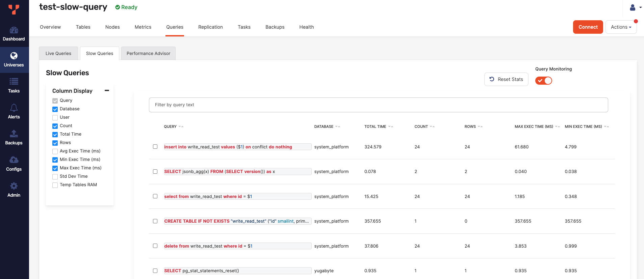Open the Actions dropdown

621,27
